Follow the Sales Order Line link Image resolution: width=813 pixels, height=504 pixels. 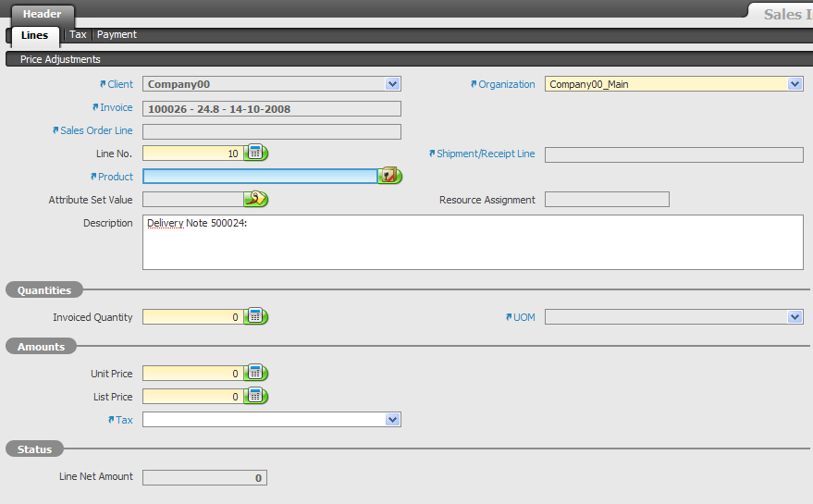point(96,130)
